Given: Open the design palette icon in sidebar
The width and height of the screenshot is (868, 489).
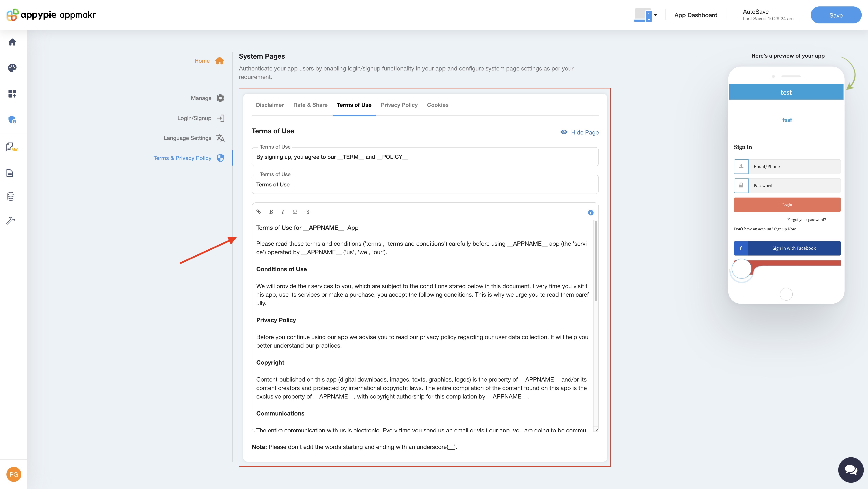Looking at the screenshot, I should coord(12,68).
